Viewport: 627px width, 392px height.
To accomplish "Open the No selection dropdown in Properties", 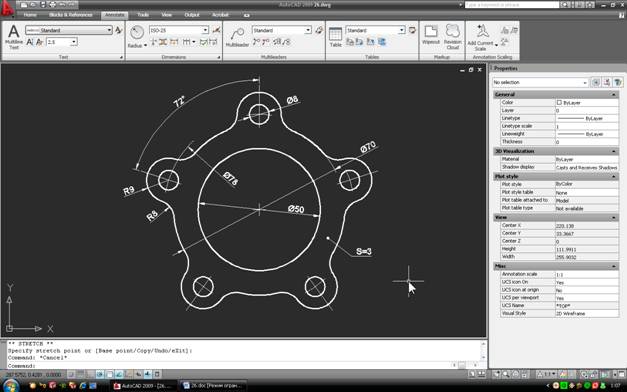I will coord(585,82).
